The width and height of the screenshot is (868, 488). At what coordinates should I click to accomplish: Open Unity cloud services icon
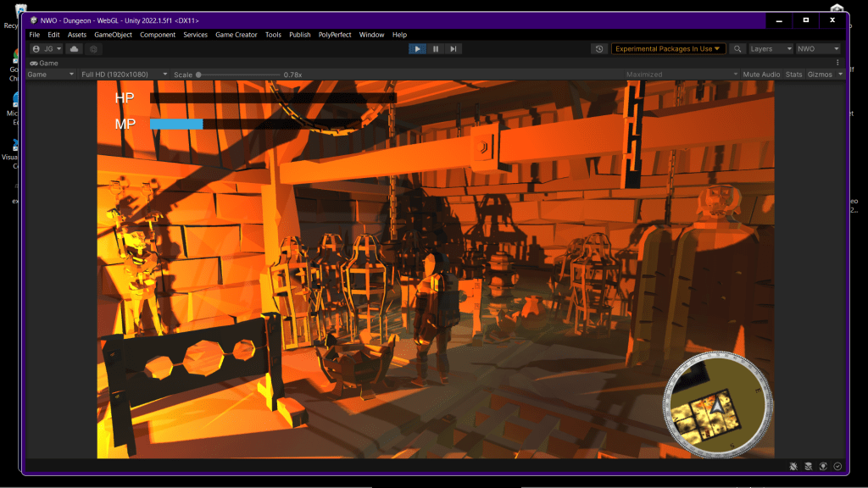click(75, 49)
